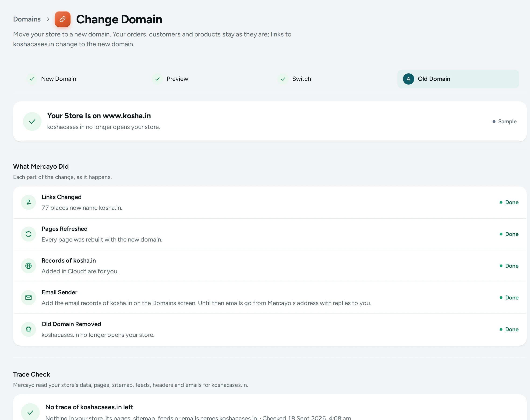The height and width of the screenshot is (420, 530).
Task: Click the checkmark next to No trace of koshacases.in
Action: (30, 412)
